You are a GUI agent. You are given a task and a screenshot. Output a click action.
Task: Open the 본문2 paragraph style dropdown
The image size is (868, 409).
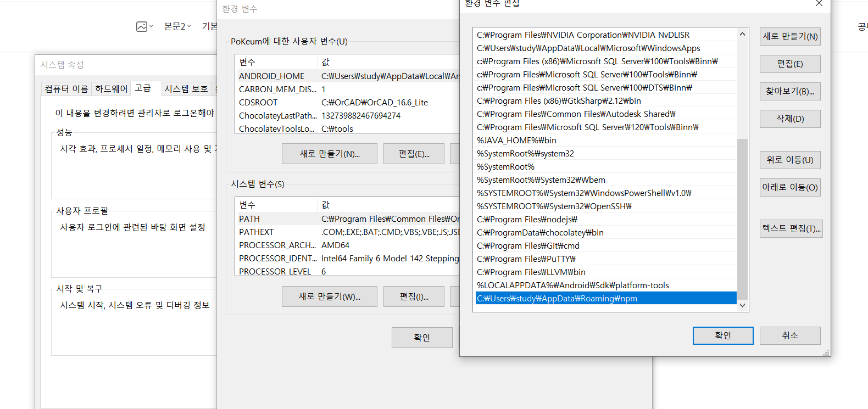coord(177,26)
